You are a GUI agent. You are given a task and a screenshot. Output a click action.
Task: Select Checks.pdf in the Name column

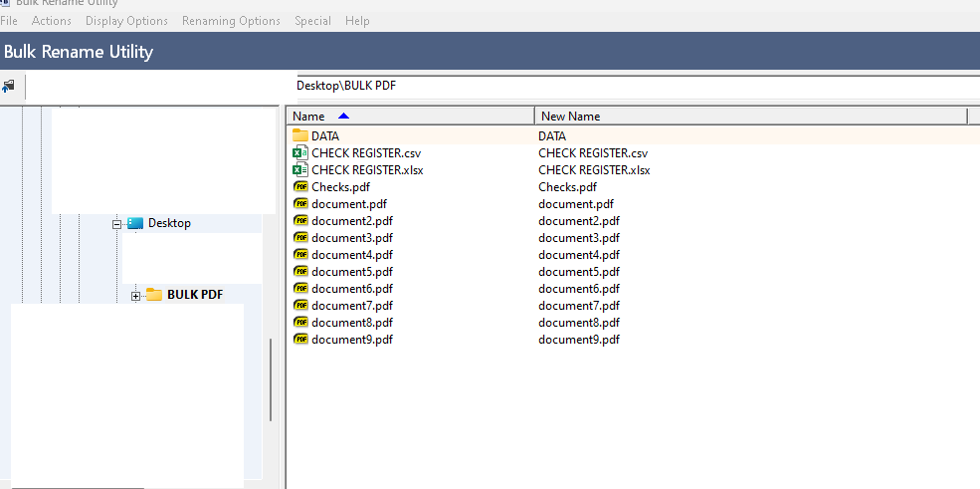340,187
